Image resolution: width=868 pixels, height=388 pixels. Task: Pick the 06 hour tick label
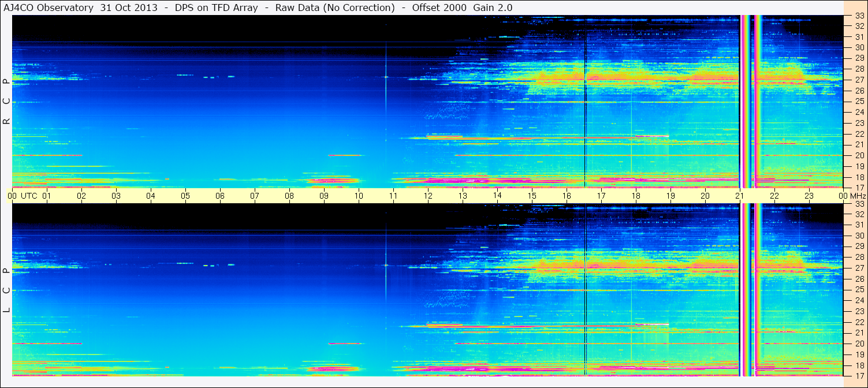pos(220,196)
